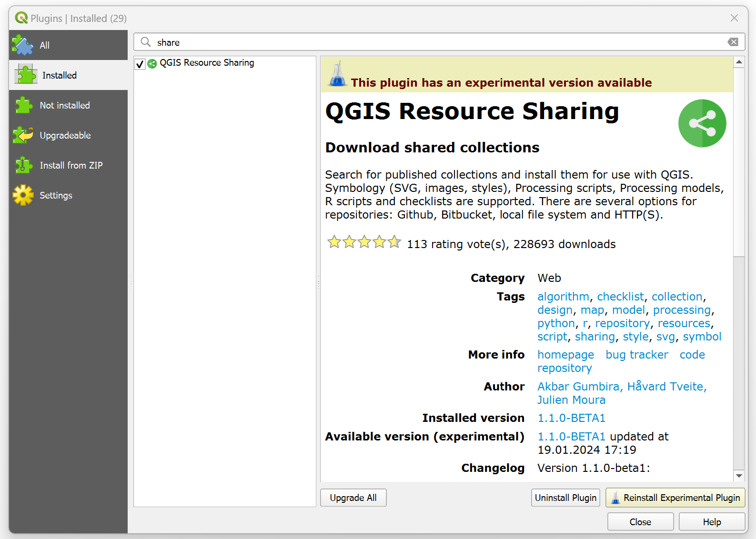Click the script tag link

pyautogui.click(x=552, y=337)
